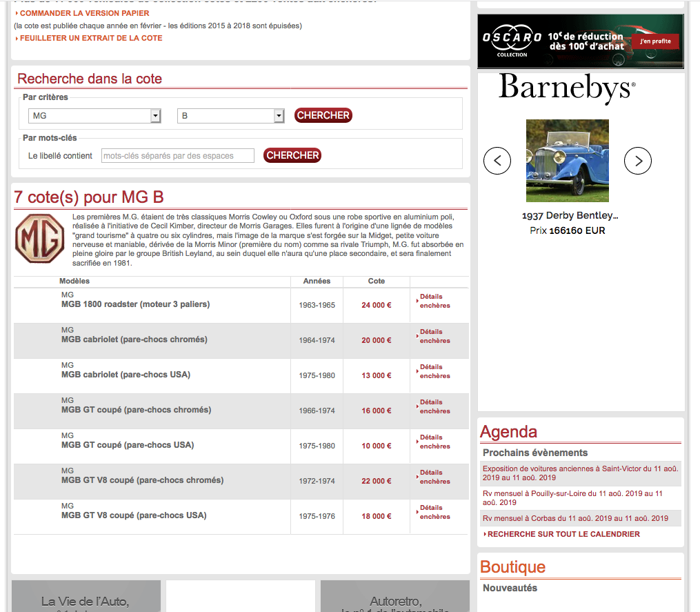The width and height of the screenshot is (700, 612).
Task: Open the MG brand dropdown
Action: coord(94,116)
